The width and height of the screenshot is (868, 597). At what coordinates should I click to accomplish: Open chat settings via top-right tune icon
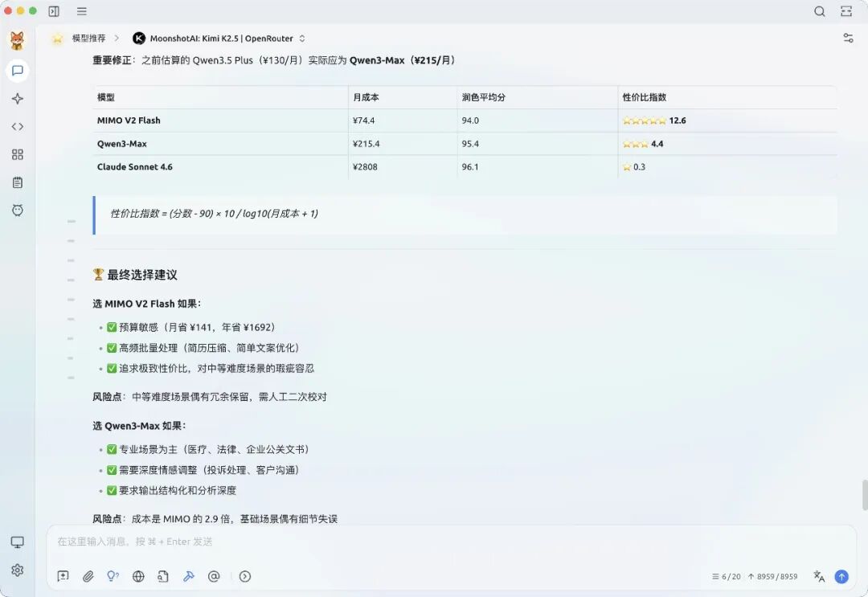coord(848,37)
